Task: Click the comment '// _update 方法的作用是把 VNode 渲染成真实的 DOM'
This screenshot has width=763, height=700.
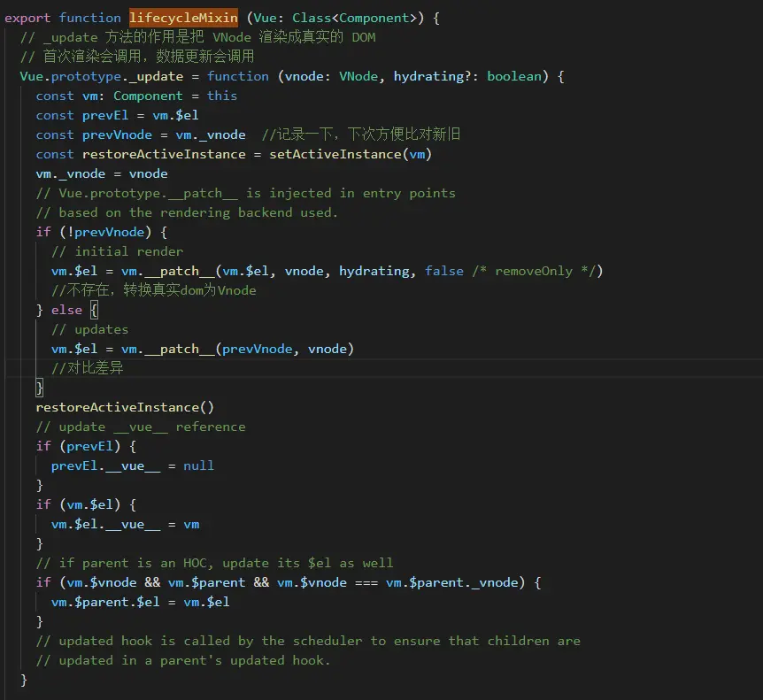Action: [198, 37]
